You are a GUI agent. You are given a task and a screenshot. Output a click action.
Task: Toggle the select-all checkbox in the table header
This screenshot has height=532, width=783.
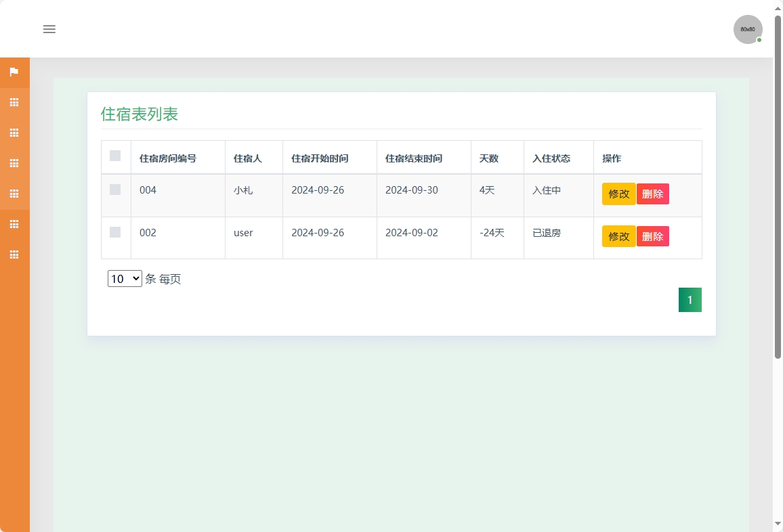(x=115, y=156)
